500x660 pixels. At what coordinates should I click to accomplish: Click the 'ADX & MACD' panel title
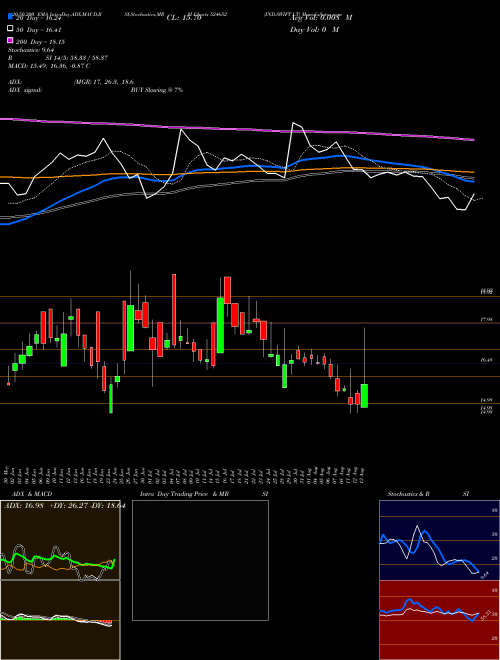[x=32, y=494]
